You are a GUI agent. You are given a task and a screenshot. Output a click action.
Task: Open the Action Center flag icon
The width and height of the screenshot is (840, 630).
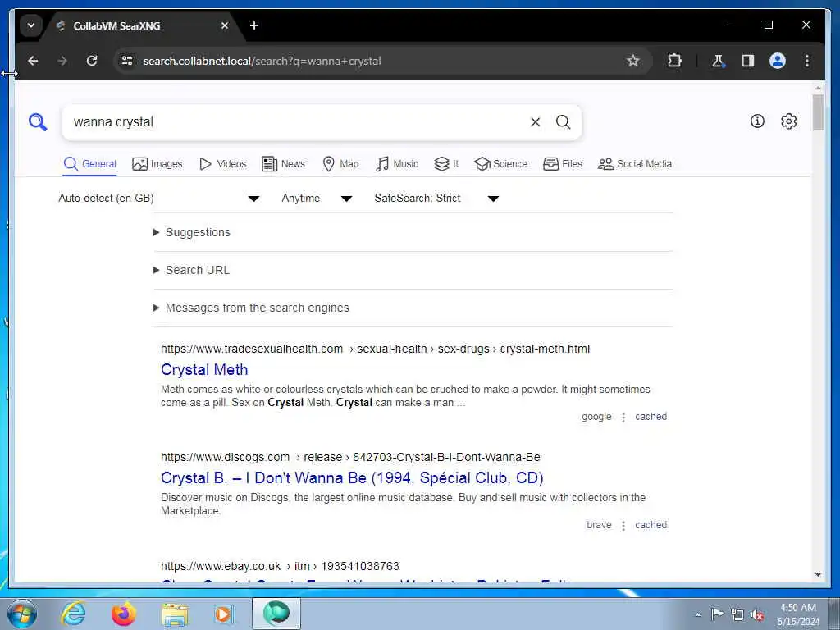click(x=717, y=614)
